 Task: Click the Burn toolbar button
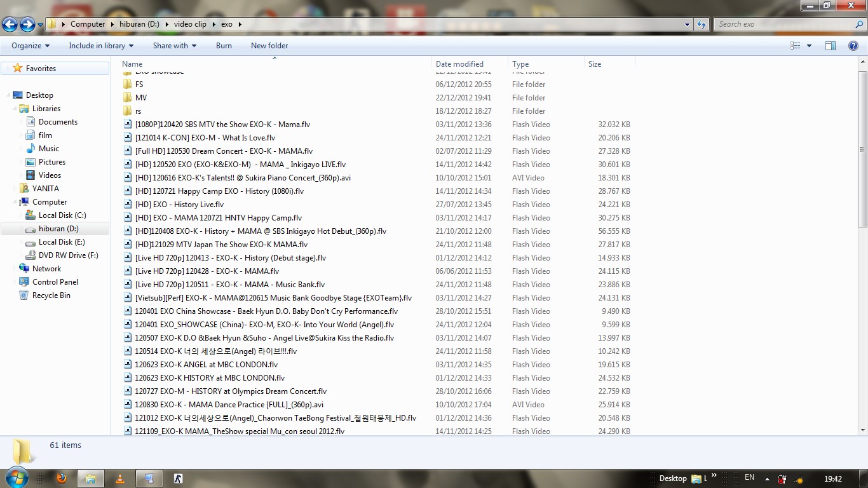coord(224,46)
